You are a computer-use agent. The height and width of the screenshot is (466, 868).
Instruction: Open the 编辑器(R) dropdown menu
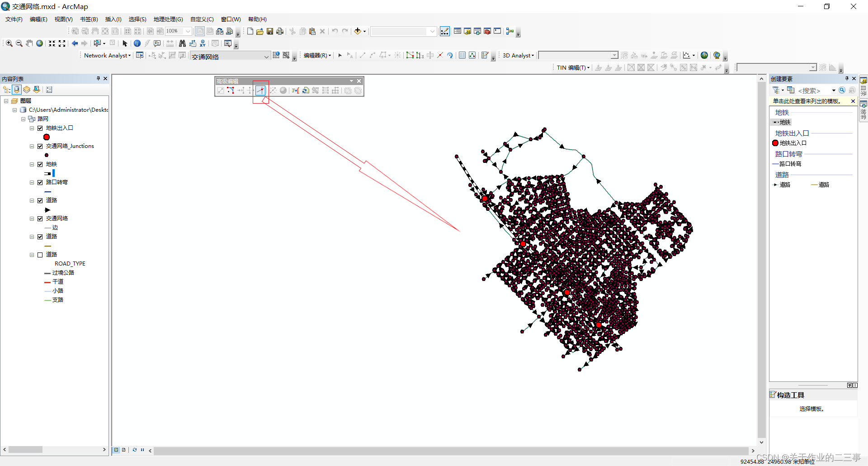point(317,55)
